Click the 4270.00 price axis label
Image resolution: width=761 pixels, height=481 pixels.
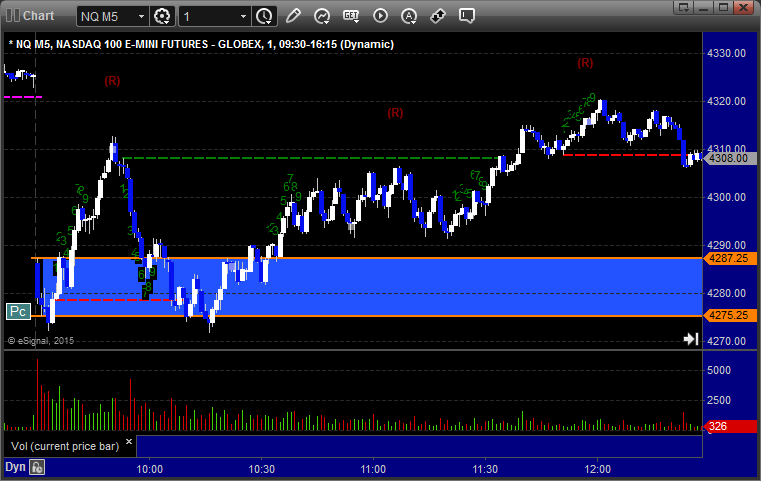click(727, 341)
